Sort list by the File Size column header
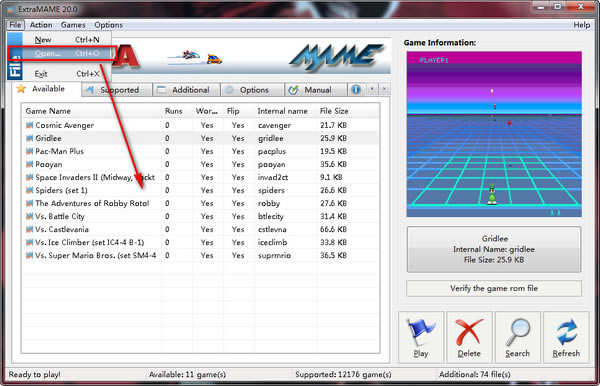 (x=334, y=111)
